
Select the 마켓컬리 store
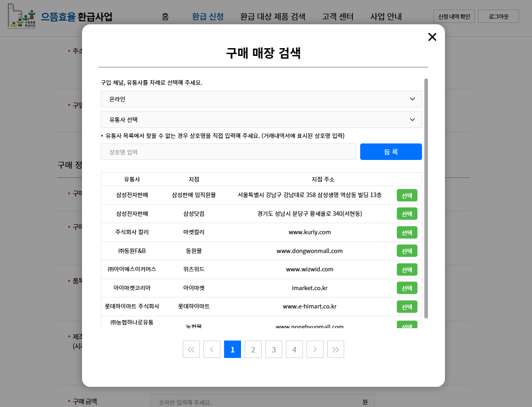point(407,232)
